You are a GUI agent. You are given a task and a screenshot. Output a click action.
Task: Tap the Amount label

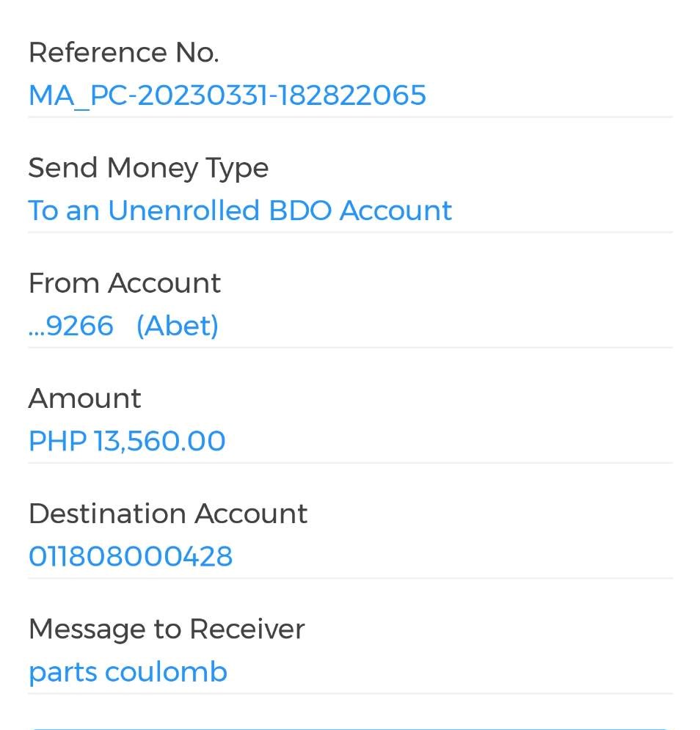(84, 398)
